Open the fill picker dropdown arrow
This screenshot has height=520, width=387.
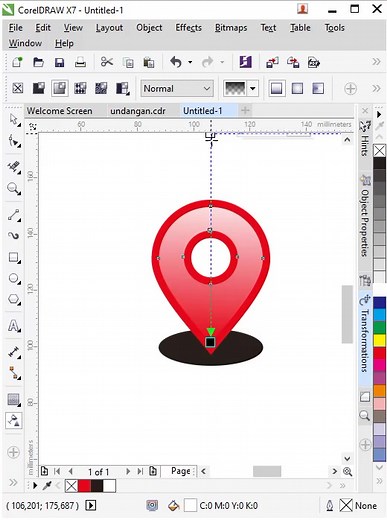tap(253, 88)
